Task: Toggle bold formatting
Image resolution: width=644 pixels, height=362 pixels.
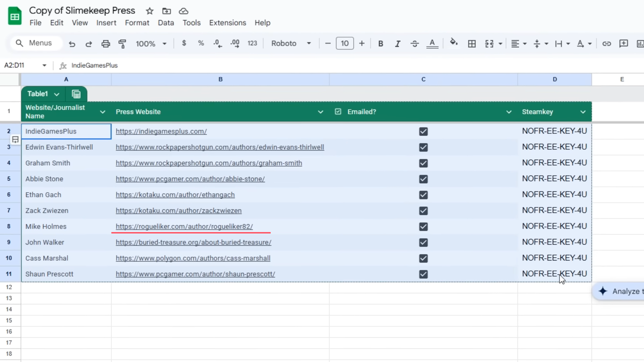Action: click(381, 44)
